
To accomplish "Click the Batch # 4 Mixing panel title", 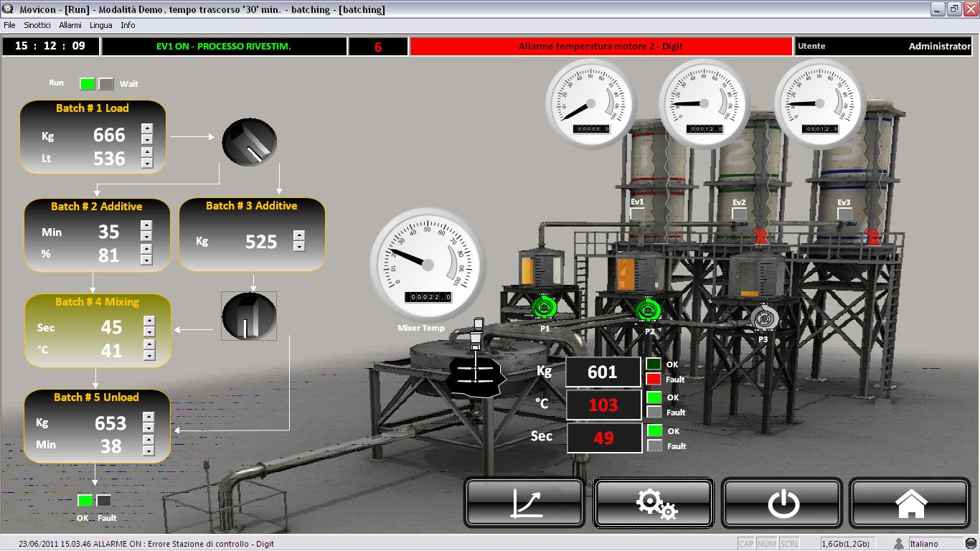I will [x=98, y=302].
